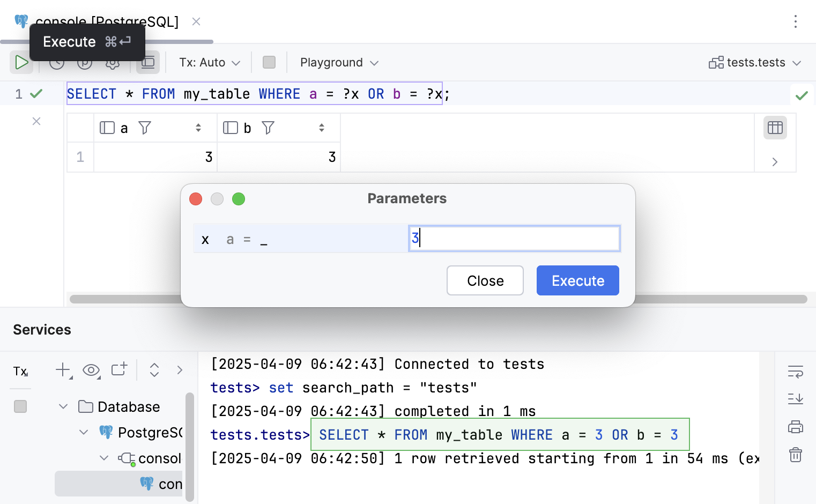Print the console output using the printer icon
Viewport: 816px width, 504px height.
(796, 427)
